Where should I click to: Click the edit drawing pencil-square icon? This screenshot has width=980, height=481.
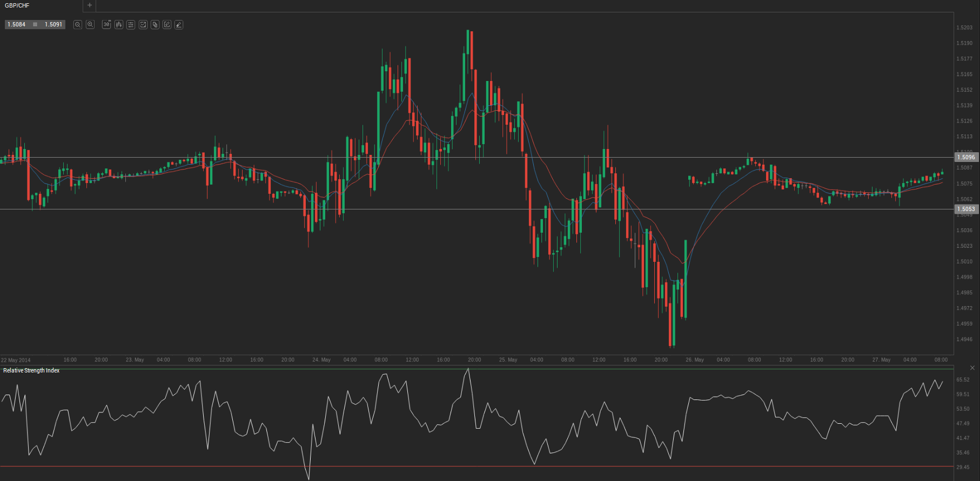point(167,25)
